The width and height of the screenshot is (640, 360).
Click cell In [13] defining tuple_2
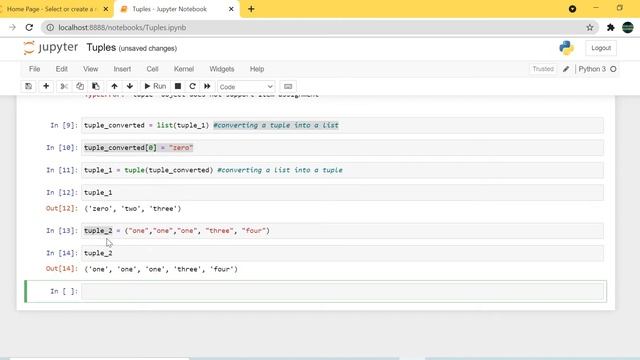[x=342, y=231]
